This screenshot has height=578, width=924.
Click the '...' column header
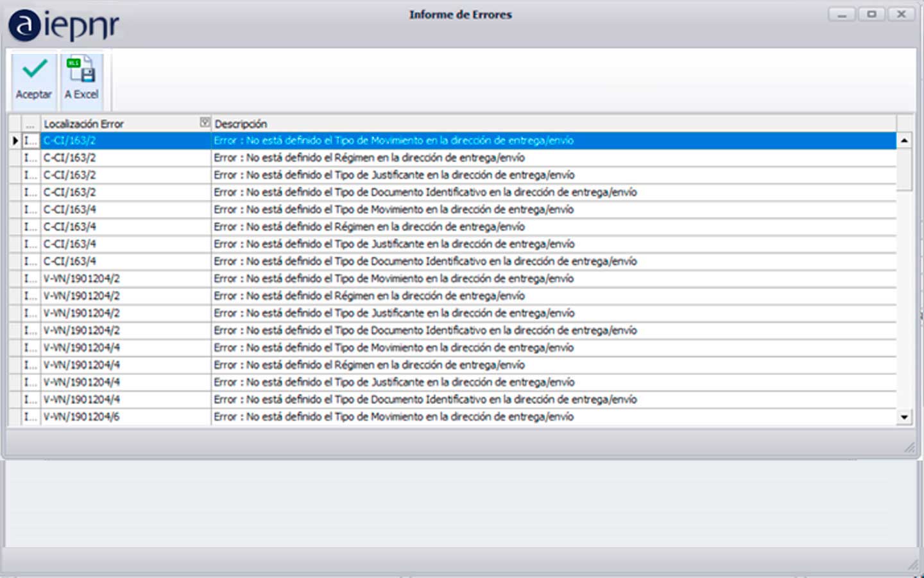point(30,123)
